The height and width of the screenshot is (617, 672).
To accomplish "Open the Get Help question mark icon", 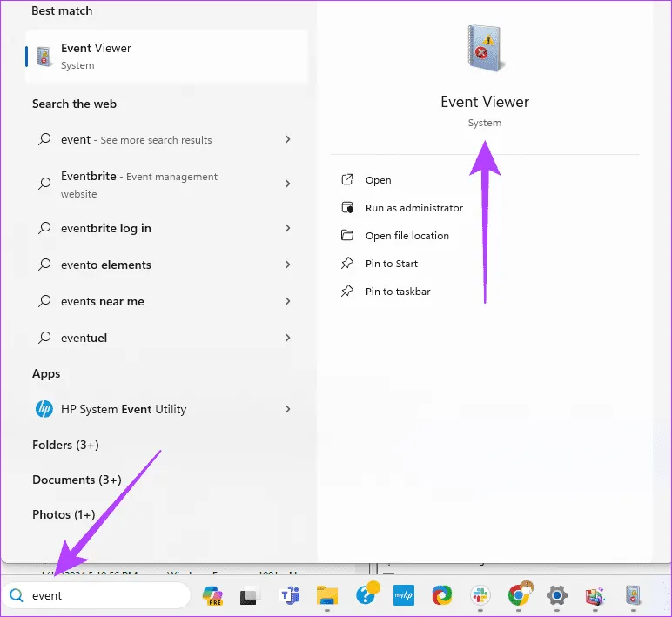I will [366, 595].
